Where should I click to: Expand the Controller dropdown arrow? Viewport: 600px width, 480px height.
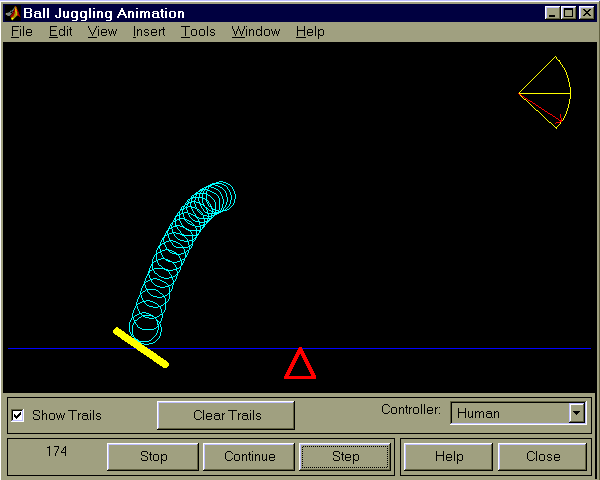coord(577,413)
